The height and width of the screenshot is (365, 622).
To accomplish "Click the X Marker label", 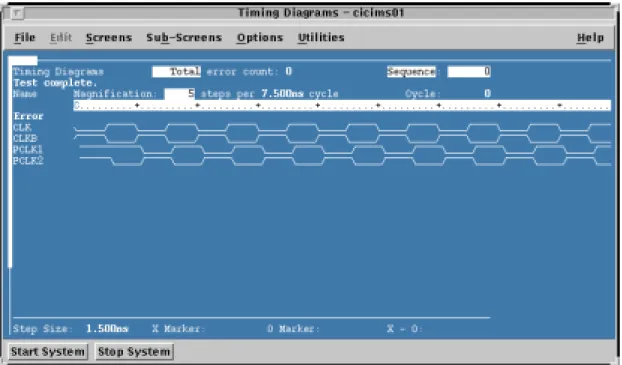I will (179, 329).
